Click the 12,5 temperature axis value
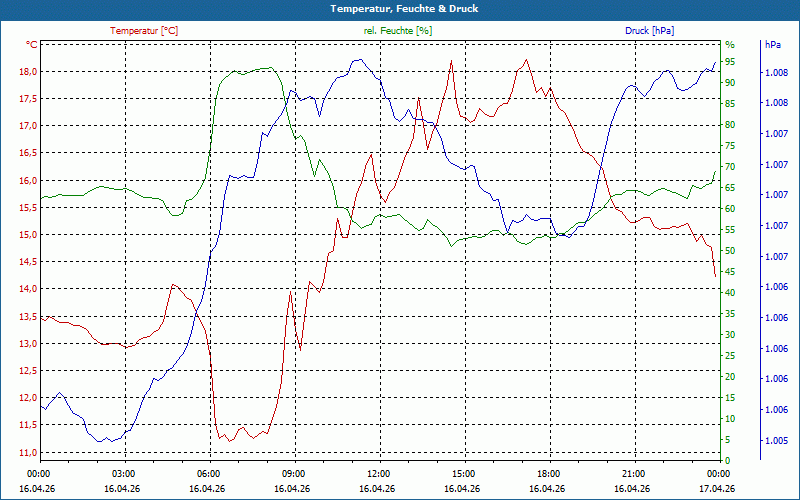 (28, 371)
